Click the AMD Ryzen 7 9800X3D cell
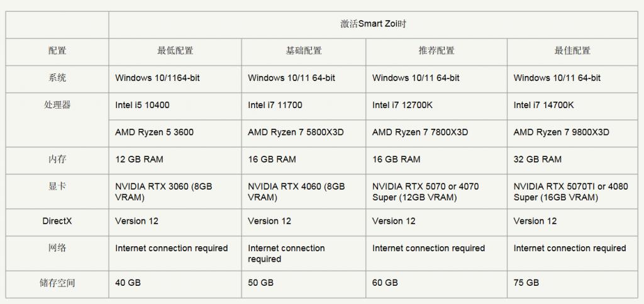This screenshot has height=304, width=644. [572, 133]
